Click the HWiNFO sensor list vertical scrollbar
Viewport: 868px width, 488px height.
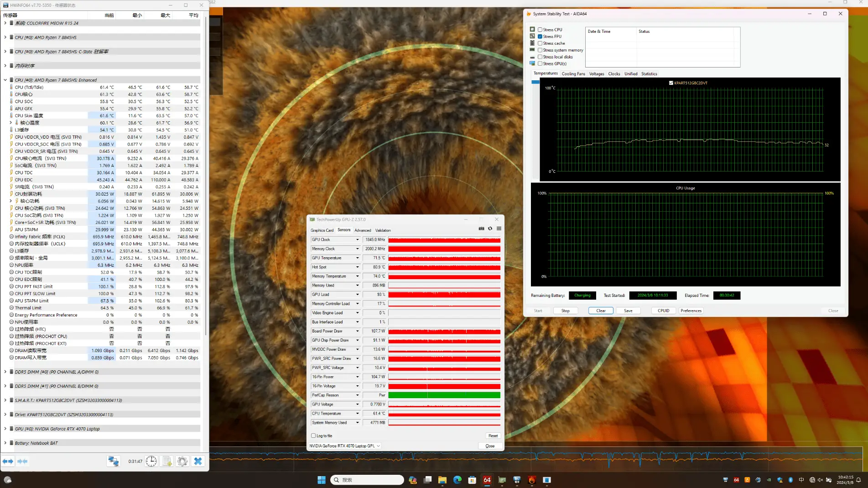click(x=206, y=176)
